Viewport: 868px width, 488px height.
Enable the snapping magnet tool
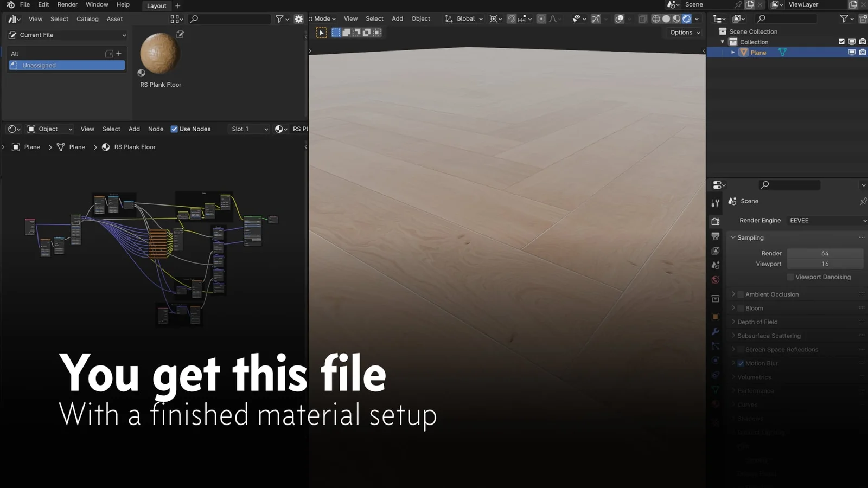pyautogui.click(x=512, y=18)
